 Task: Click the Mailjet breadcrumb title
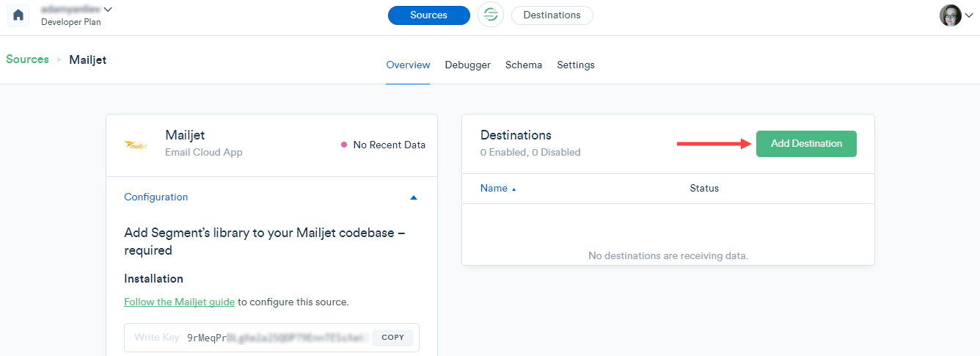[88, 59]
